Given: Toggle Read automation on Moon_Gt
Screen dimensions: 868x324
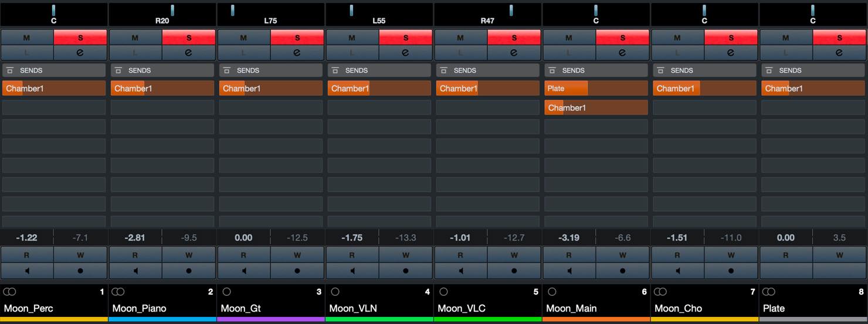Looking at the screenshot, I should pos(244,255).
